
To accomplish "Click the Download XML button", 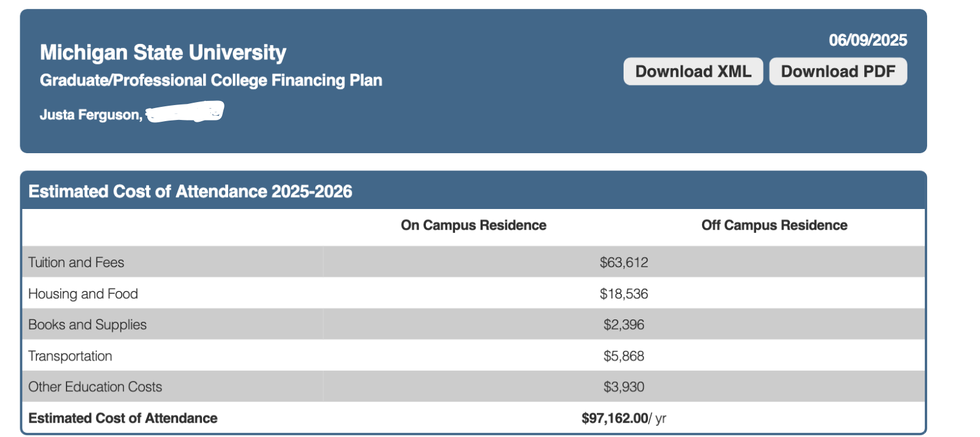I will (x=693, y=72).
